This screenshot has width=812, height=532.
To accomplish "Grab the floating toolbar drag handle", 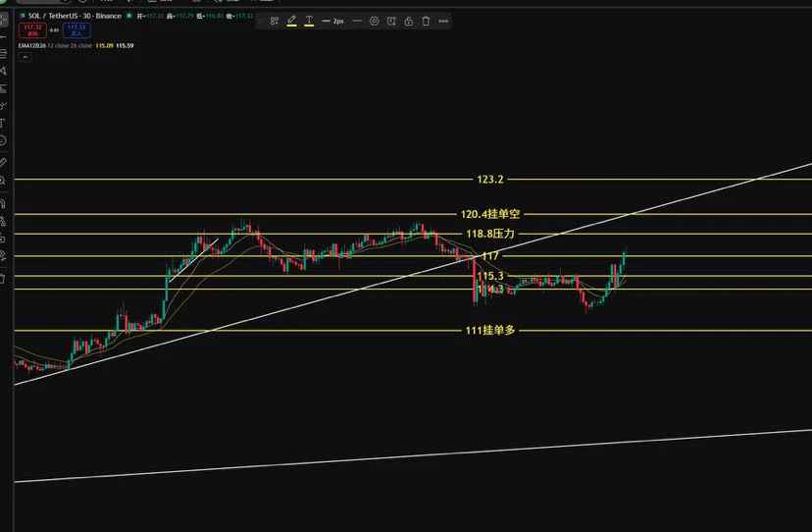I will click(261, 22).
